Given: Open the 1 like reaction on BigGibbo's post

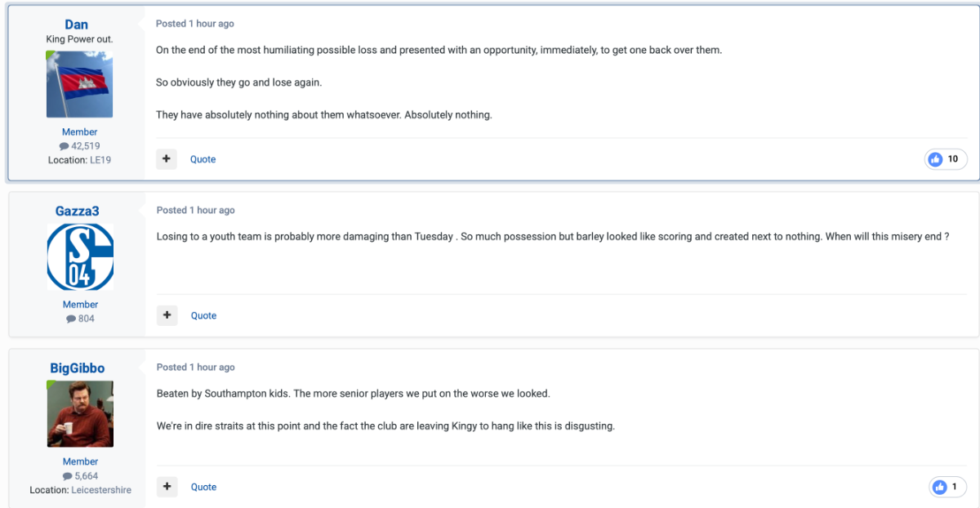Looking at the screenshot, I should pyautogui.click(x=947, y=487).
